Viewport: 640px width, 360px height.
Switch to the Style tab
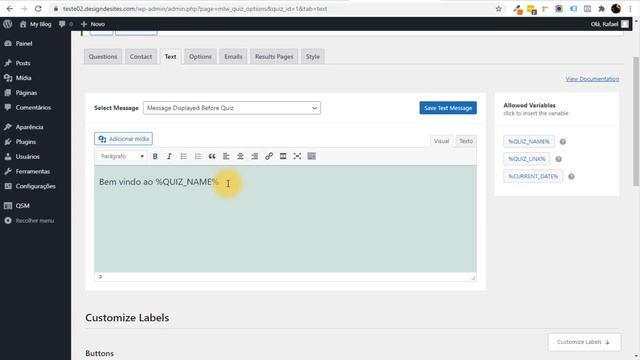313,57
